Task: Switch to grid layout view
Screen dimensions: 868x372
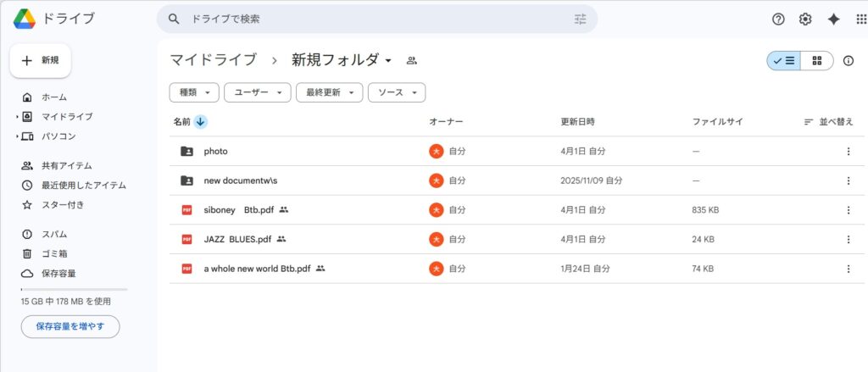Action: coord(817,60)
